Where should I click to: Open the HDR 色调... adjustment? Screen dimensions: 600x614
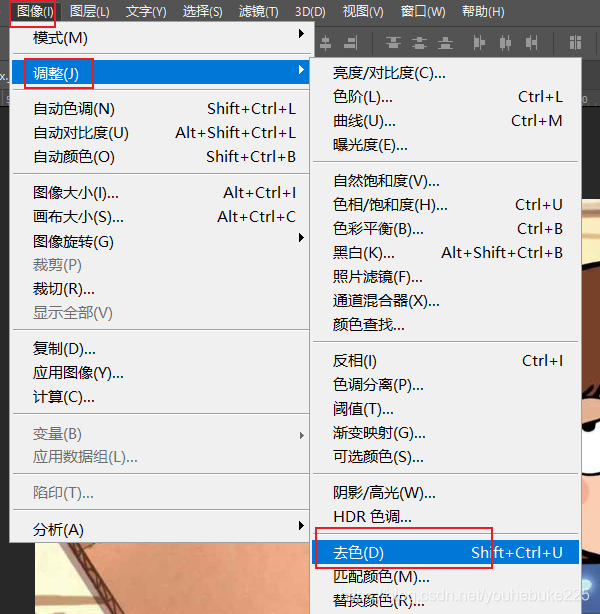coord(446,516)
